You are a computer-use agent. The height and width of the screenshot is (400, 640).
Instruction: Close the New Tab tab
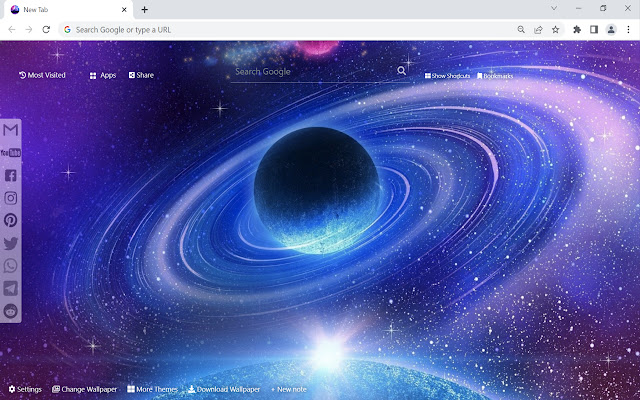pos(124,9)
